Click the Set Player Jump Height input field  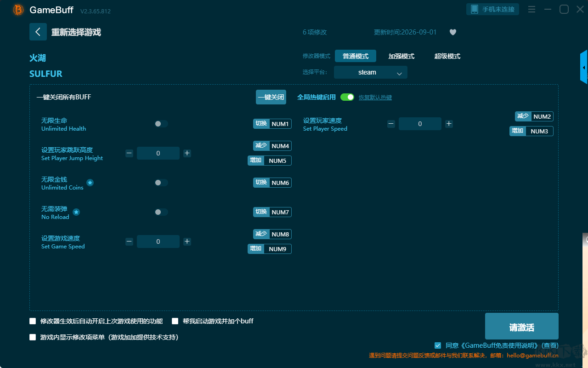[x=158, y=153]
